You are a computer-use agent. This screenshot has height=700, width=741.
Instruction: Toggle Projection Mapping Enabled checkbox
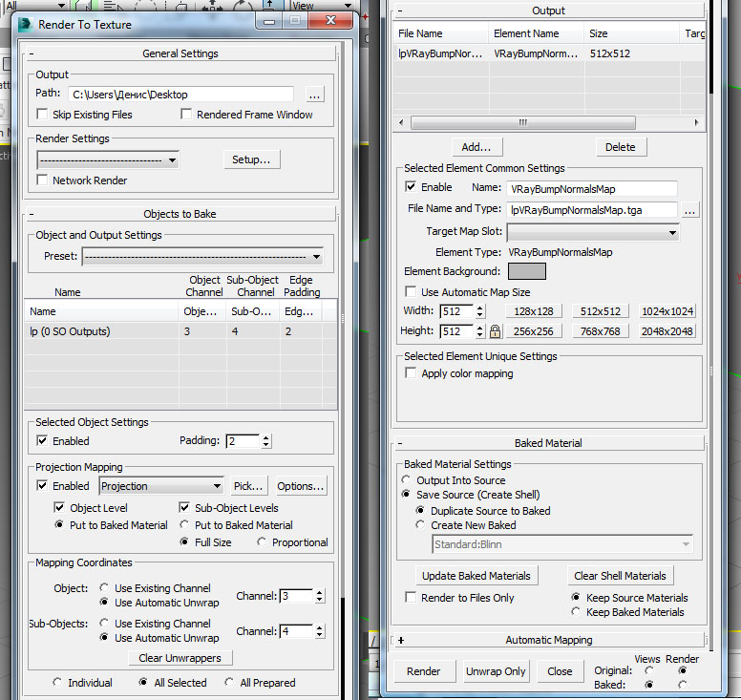pyautogui.click(x=43, y=485)
